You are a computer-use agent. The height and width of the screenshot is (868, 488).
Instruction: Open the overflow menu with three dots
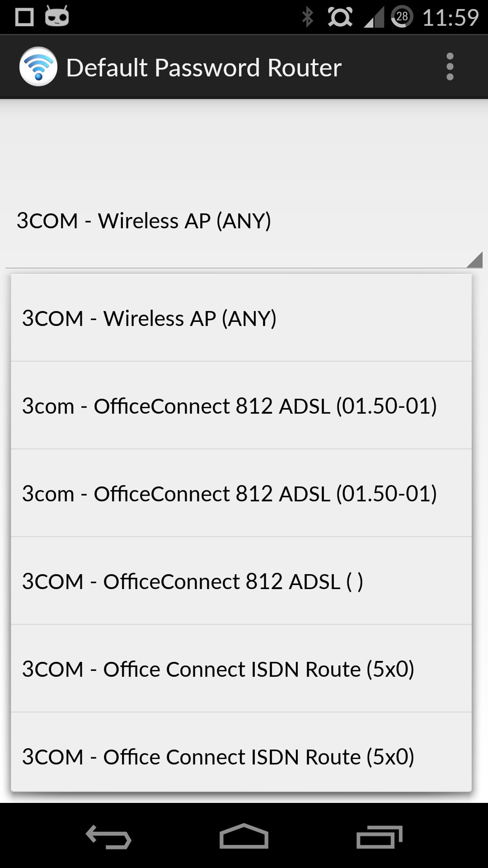pos(449,66)
